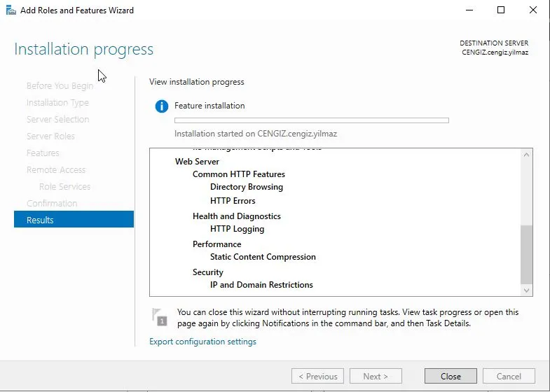The image size is (550, 392).
Task: Minimize the wizard window
Action: [x=467, y=10]
